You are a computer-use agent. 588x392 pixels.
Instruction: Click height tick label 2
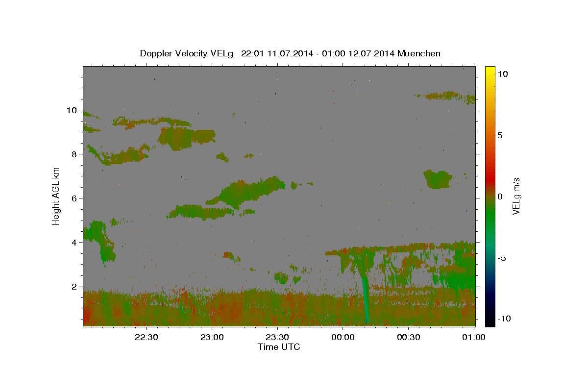click(x=73, y=287)
